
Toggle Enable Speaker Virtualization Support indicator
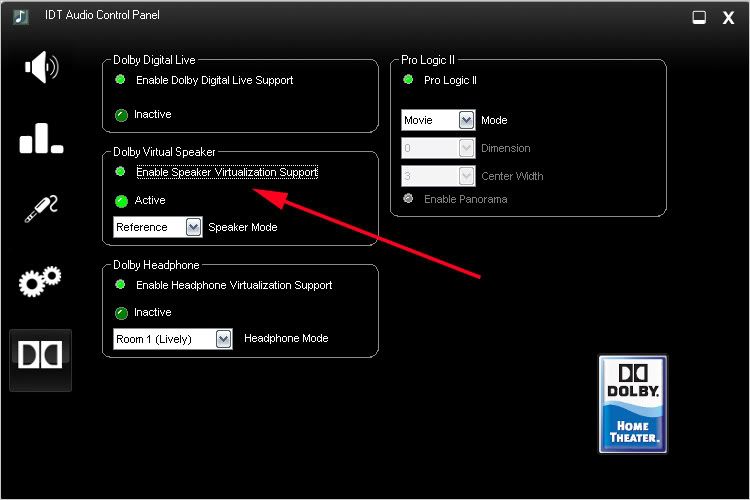(121, 171)
